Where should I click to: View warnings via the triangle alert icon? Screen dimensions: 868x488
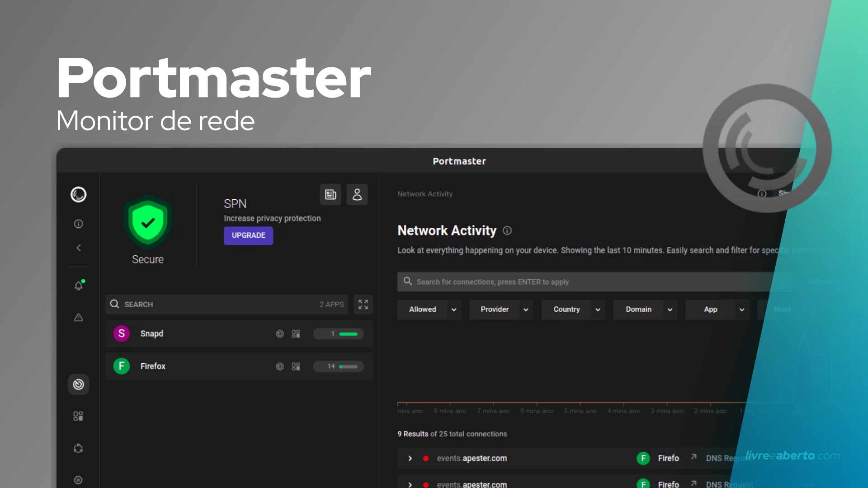(x=78, y=318)
